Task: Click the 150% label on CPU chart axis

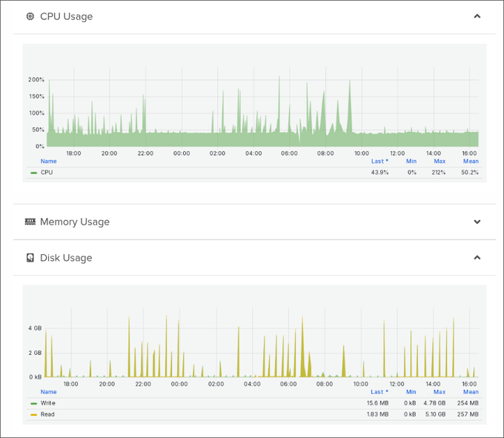Action: [36, 96]
